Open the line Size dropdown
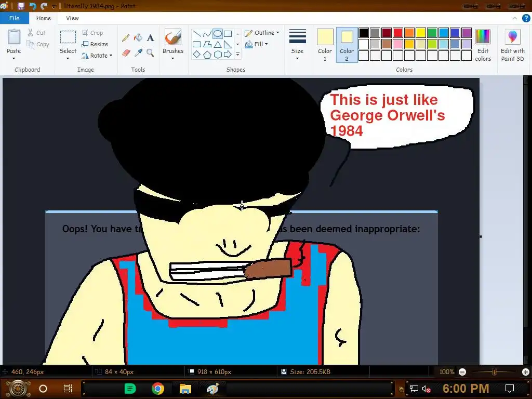This screenshot has height=399, width=532. tap(297, 45)
